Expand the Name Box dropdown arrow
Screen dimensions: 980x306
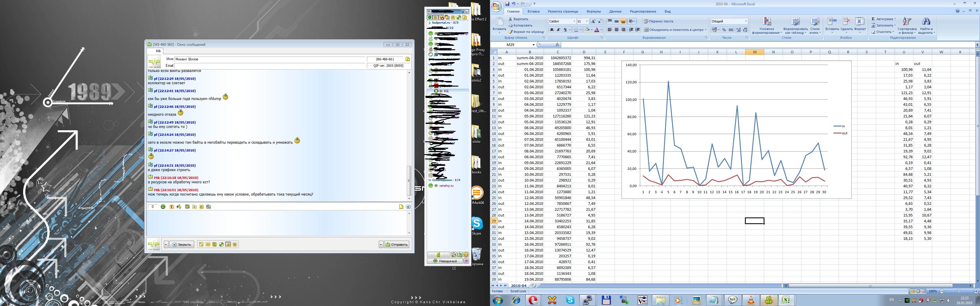[x=533, y=45]
